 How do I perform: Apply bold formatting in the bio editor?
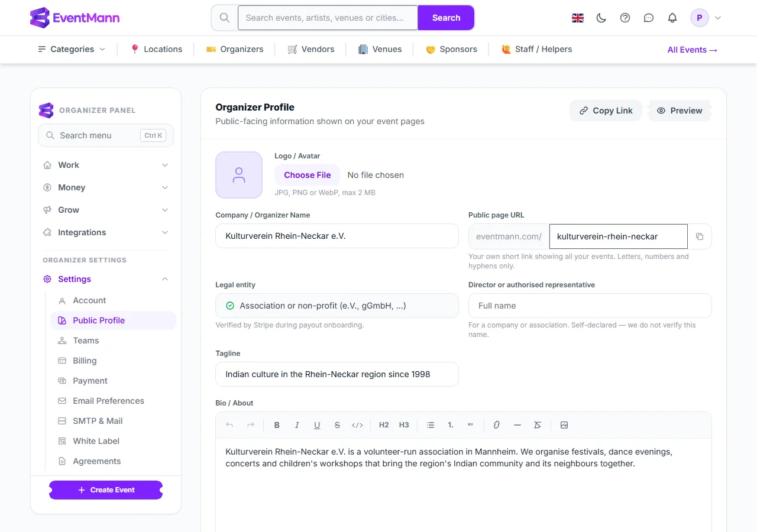(277, 425)
